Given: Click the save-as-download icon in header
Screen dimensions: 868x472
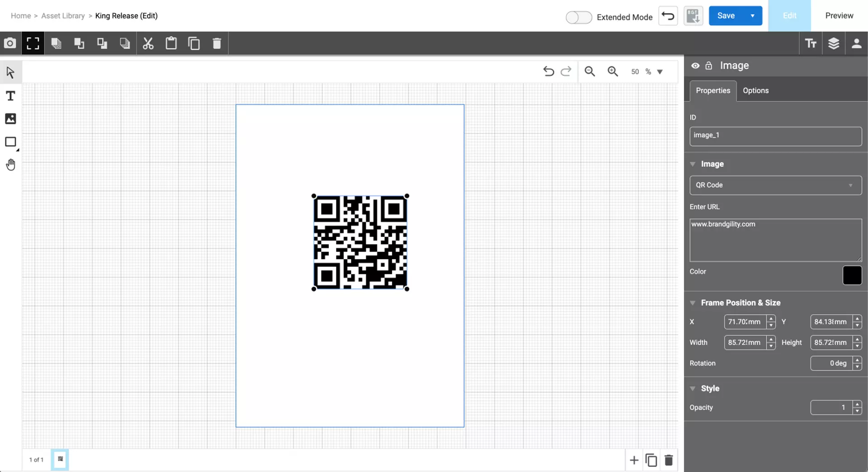Looking at the screenshot, I should coord(693,16).
